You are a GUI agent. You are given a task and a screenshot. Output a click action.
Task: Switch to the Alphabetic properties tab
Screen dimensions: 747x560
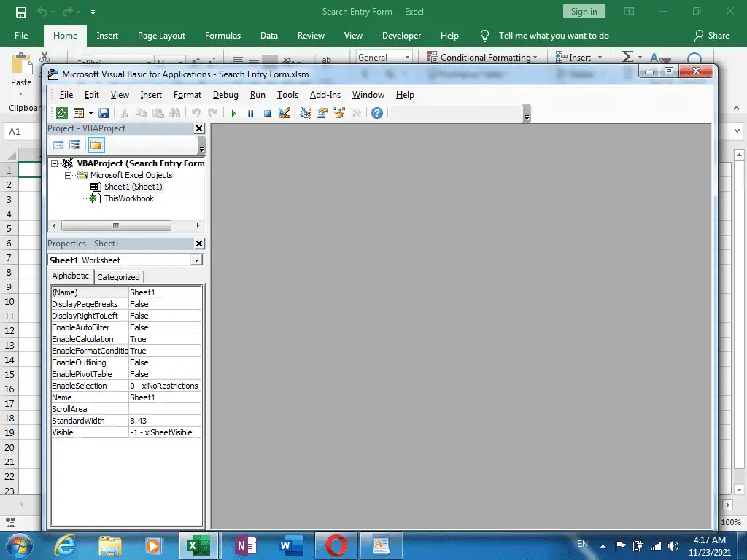pos(71,276)
